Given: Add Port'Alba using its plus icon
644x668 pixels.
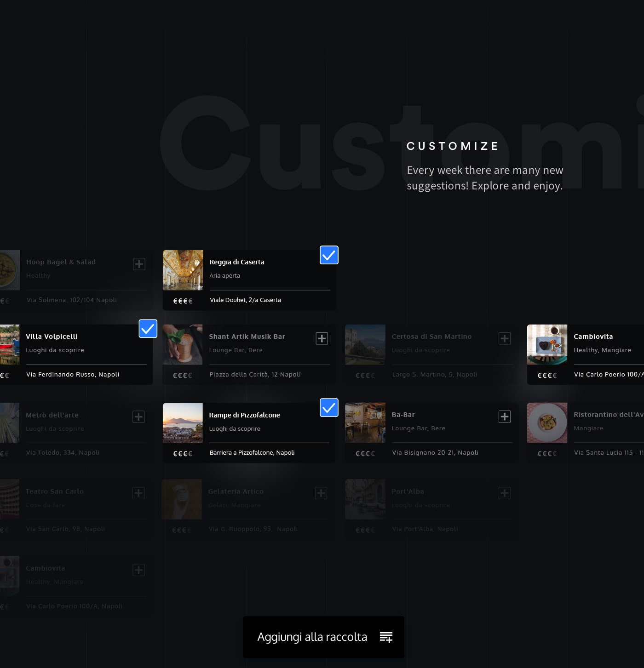Looking at the screenshot, I should tap(505, 493).
